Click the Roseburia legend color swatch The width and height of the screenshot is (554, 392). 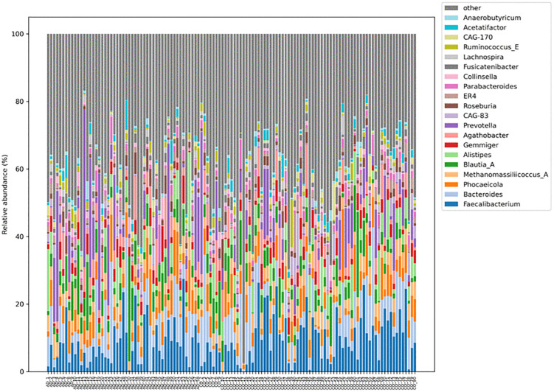pos(451,106)
